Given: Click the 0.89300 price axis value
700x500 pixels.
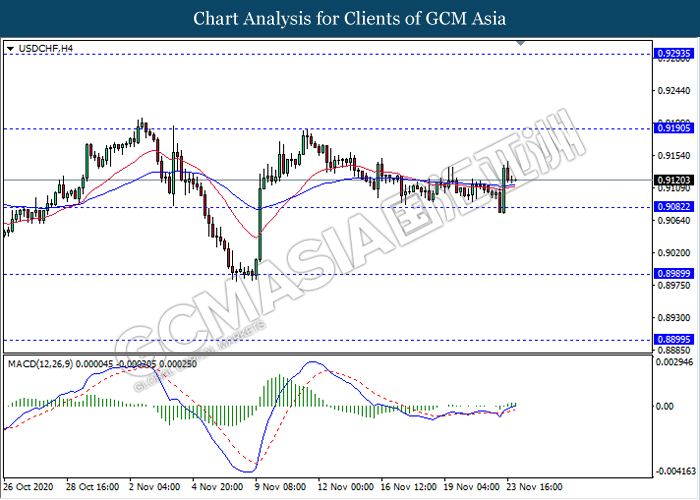Looking at the screenshot, I should pyautogui.click(x=674, y=317).
